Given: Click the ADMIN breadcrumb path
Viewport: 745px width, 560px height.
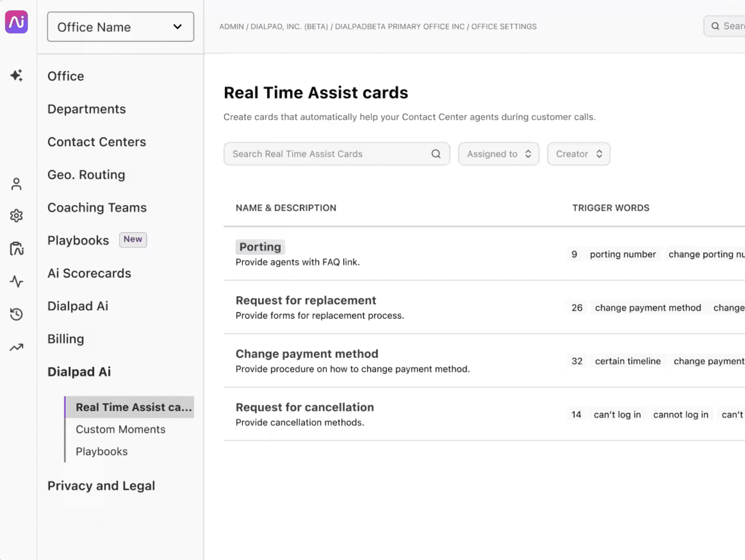Looking at the screenshot, I should (x=231, y=26).
